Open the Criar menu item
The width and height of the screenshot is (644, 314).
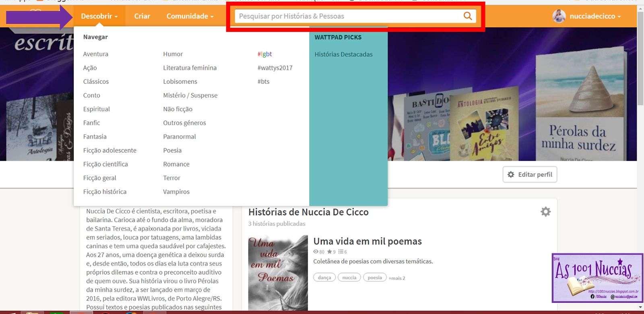point(142,16)
